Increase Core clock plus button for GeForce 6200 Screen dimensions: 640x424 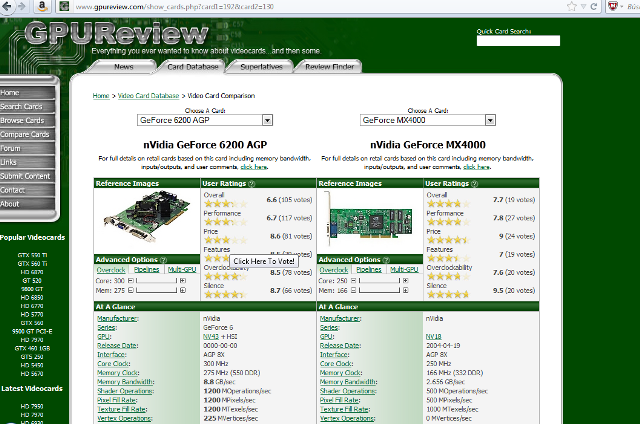[182, 280]
